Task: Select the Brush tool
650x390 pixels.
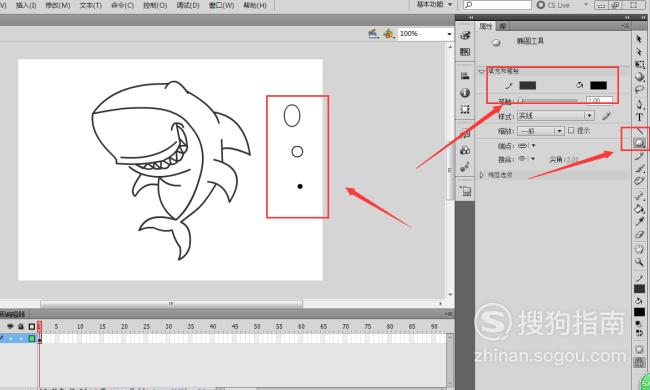Action: [x=639, y=168]
